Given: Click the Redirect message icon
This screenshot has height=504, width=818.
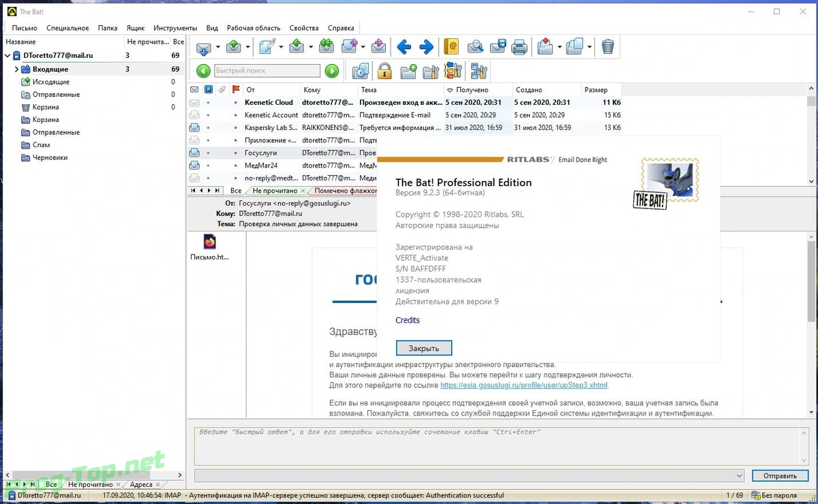Looking at the screenshot, I should click(379, 47).
